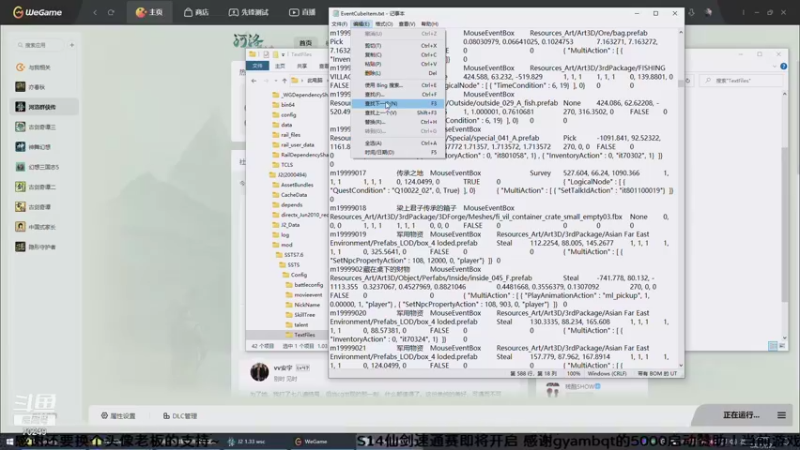
Task: Open hamburger menu beside 正在运行
Action: [x=782, y=415]
